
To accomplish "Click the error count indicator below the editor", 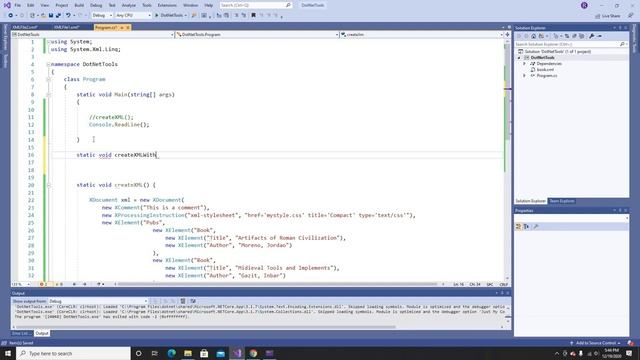I will [44, 284].
